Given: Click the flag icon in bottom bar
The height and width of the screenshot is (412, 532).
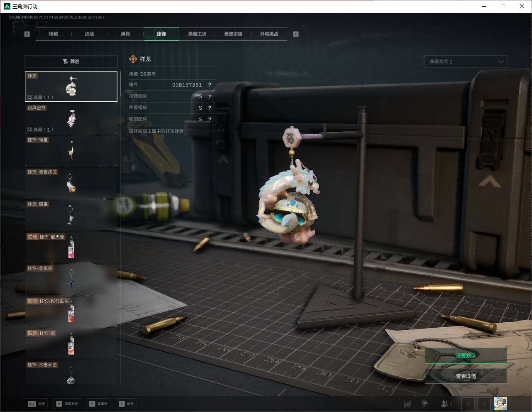Looking at the screenshot, I should click(425, 404).
